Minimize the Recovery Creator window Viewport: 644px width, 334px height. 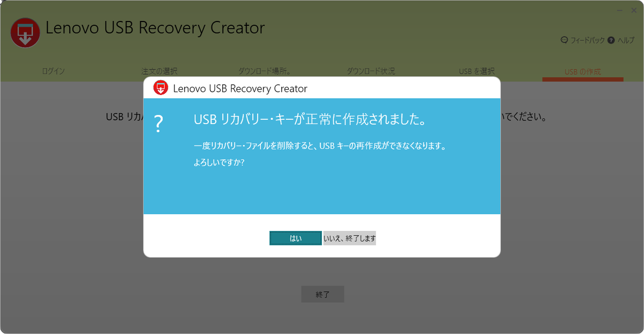pos(619,10)
